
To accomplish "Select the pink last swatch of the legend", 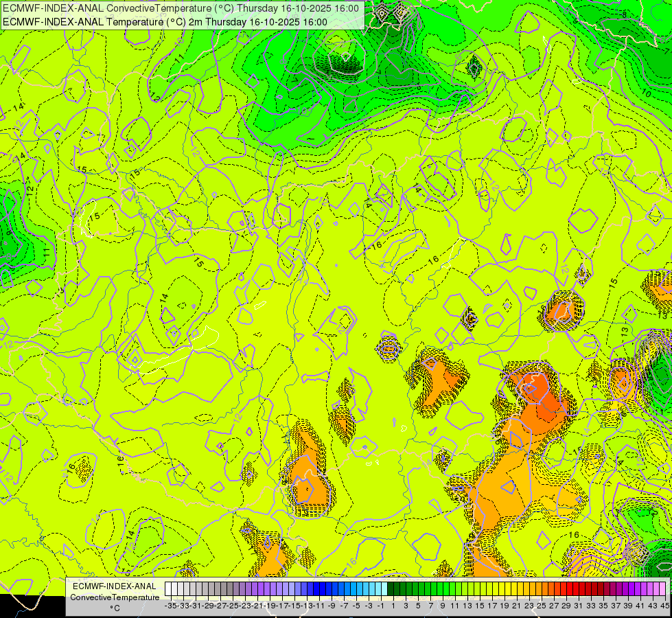I will [x=662, y=589].
